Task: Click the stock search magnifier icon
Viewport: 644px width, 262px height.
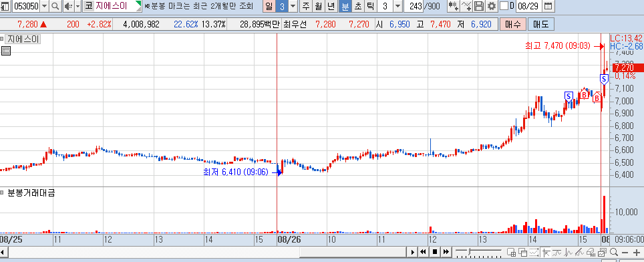Action: pos(55,6)
